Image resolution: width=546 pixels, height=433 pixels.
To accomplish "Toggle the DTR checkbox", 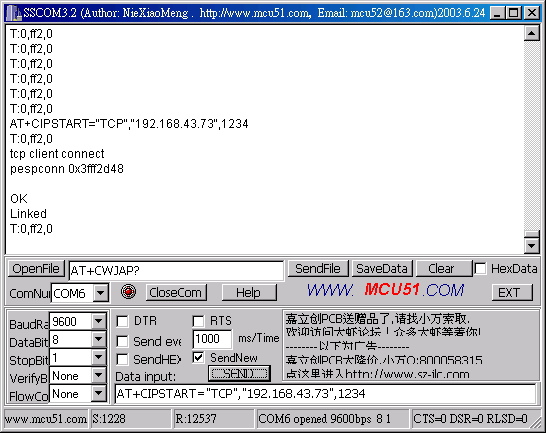I will coord(122,321).
